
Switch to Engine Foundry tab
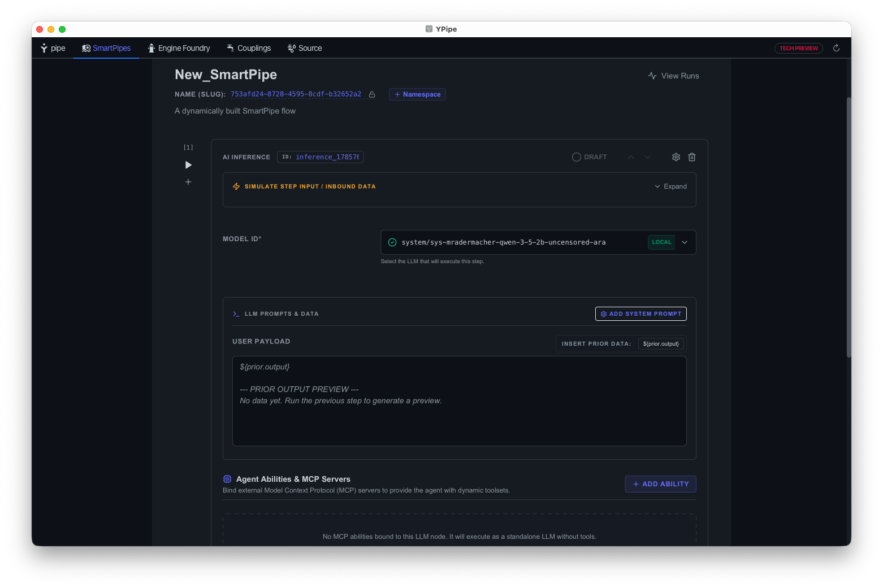[x=179, y=48]
